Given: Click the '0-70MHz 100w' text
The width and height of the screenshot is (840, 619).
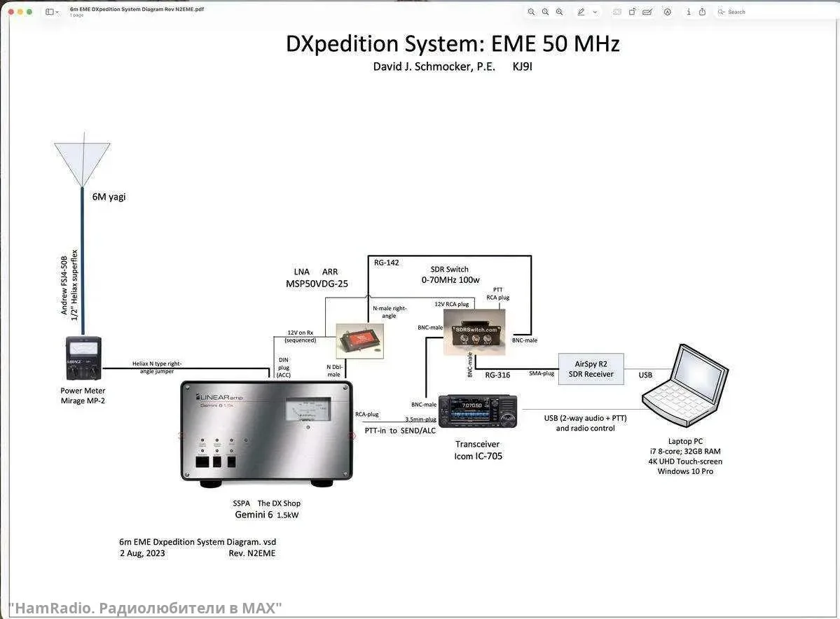Looking at the screenshot, I should tap(450, 280).
